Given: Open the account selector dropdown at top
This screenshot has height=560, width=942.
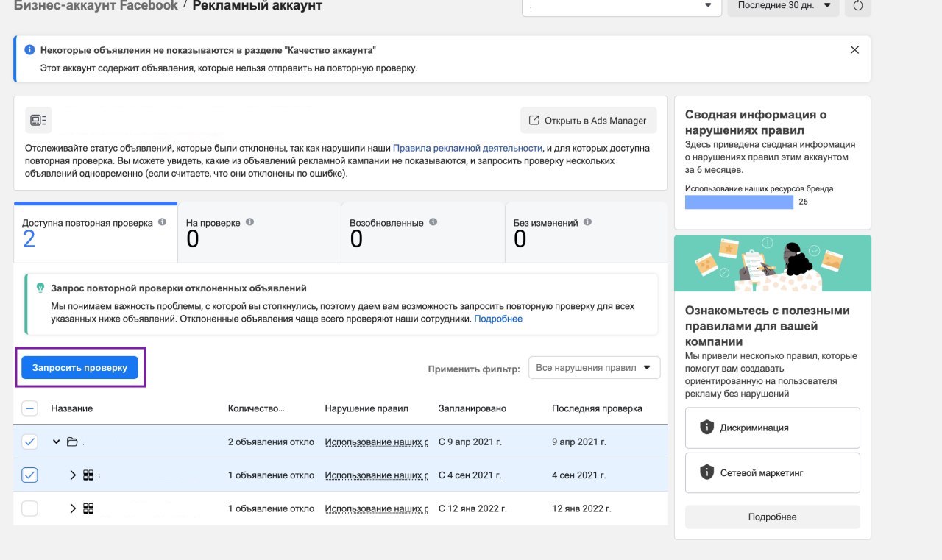Looking at the screenshot, I should pyautogui.click(x=621, y=7).
